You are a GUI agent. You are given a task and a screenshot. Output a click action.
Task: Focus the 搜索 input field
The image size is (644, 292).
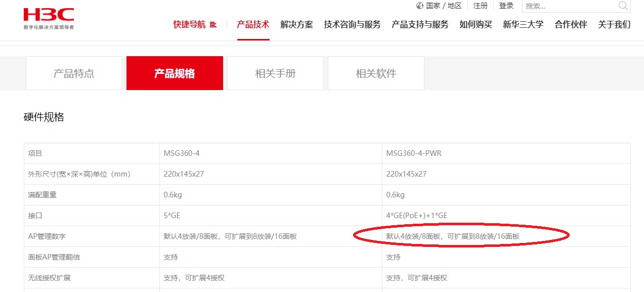click(x=571, y=6)
